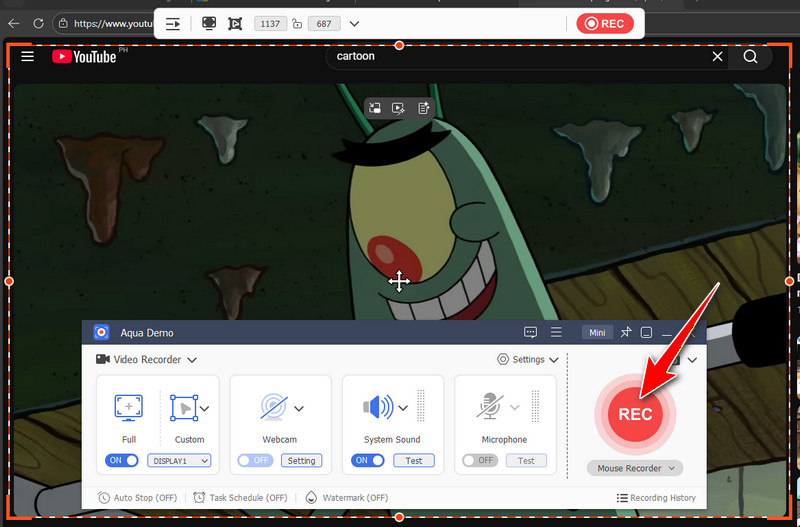800x527 pixels.
Task: Open the YouTube hamburger menu
Action: [28, 56]
